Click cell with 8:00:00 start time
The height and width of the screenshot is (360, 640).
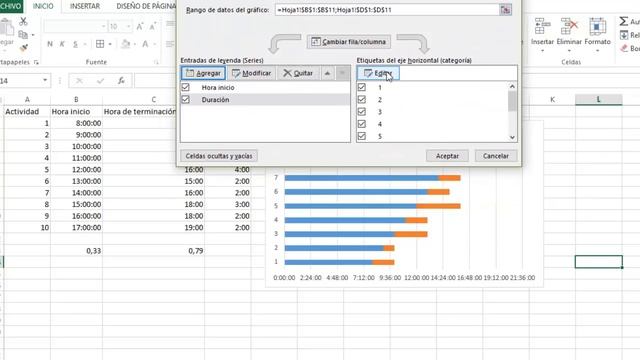(76, 123)
